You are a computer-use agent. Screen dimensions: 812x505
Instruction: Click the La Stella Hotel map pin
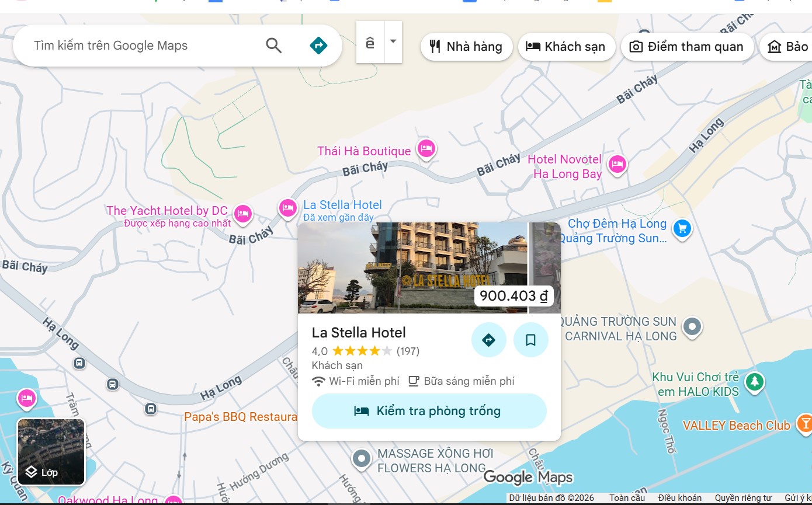tap(287, 208)
